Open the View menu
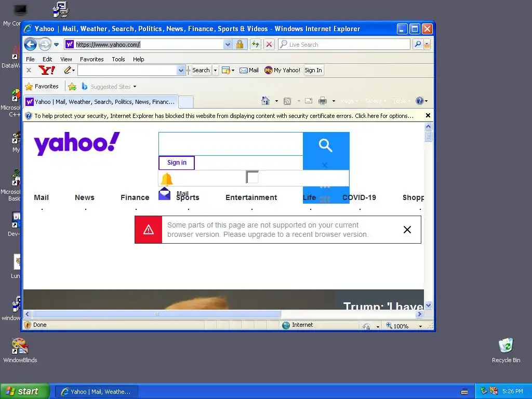Screen dimensions: 532x399 (x=66, y=59)
